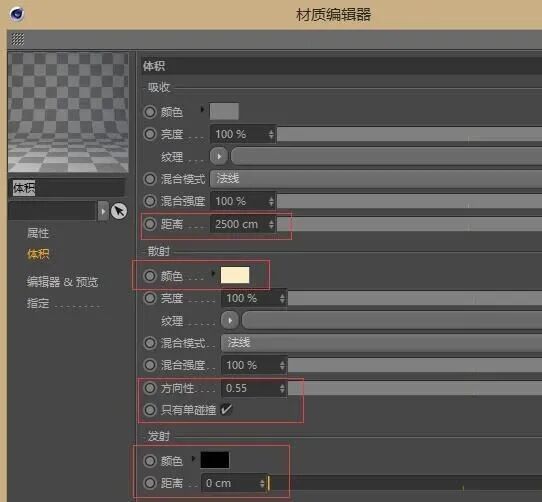The height and width of the screenshot is (502, 542).
Task: Click the 0 cm stepper arrows
Action: click(x=262, y=483)
